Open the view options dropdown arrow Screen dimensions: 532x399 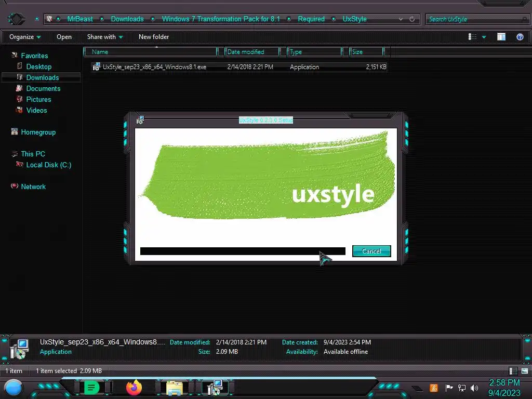pyautogui.click(x=484, y=37)
